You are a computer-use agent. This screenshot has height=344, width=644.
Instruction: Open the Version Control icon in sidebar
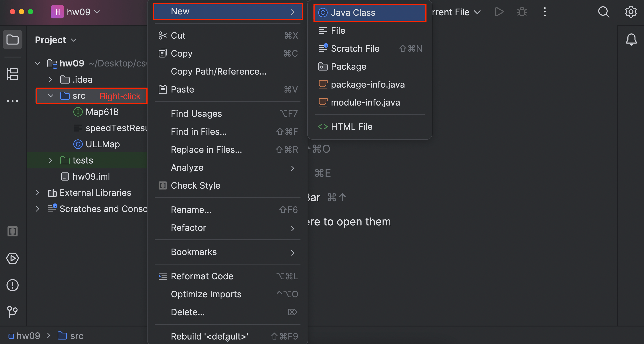(13, 312)
